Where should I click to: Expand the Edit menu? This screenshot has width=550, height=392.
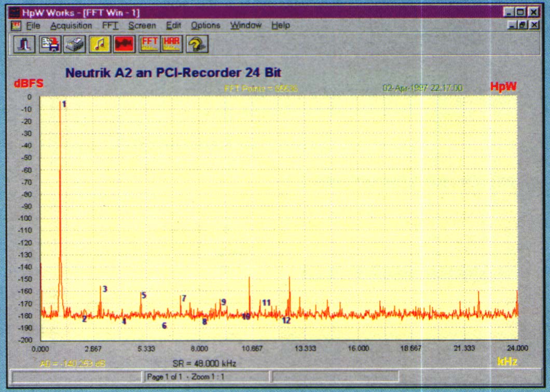click(x=173, y=25)
